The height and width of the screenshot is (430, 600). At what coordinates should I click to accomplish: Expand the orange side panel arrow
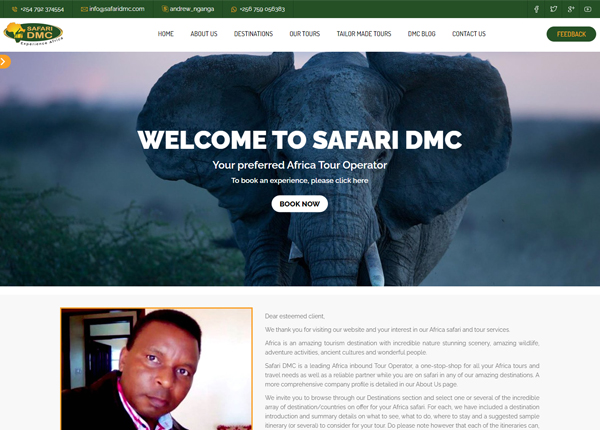tap(4, 62)
